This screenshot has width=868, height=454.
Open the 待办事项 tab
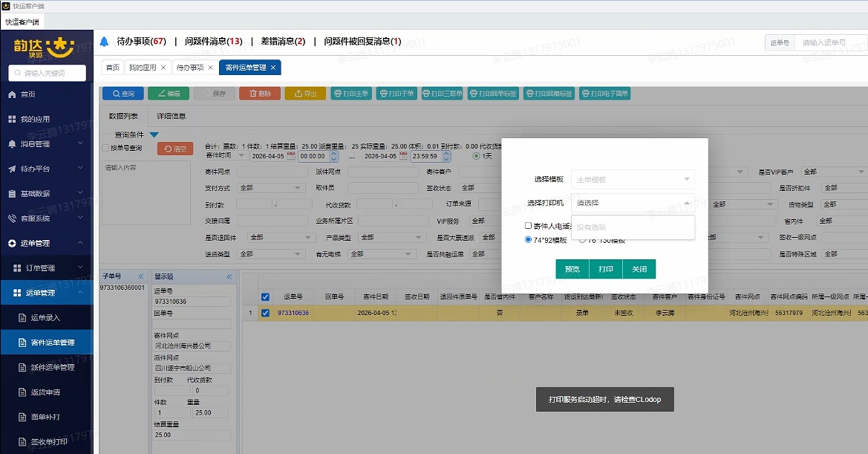pos(192,67)
